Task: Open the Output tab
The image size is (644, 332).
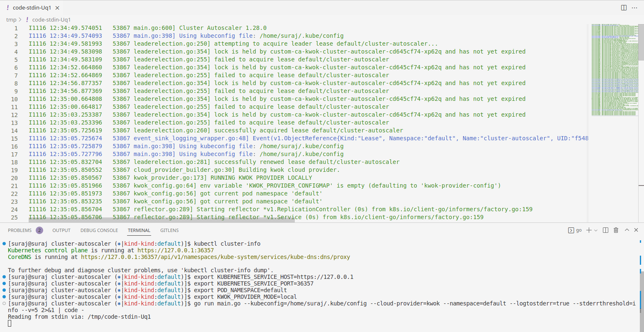Action: (61, 230)
